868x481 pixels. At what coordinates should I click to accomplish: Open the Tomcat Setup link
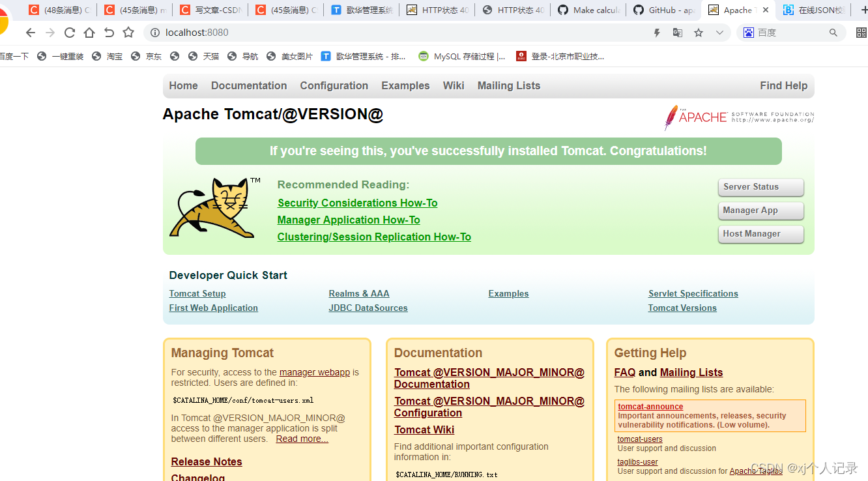(x=197, y=293)
